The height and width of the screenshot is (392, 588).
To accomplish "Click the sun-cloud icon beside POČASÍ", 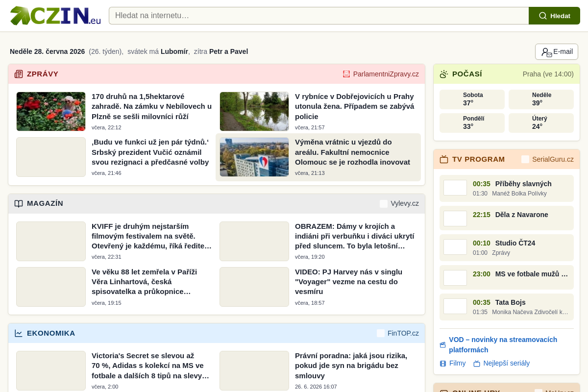I will (444, 74).
